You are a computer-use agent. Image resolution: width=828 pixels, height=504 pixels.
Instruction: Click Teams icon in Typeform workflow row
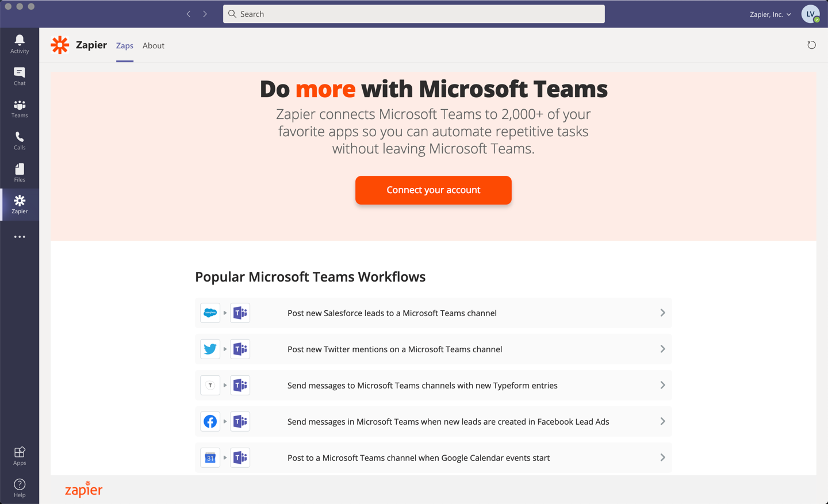pos(240,386)
